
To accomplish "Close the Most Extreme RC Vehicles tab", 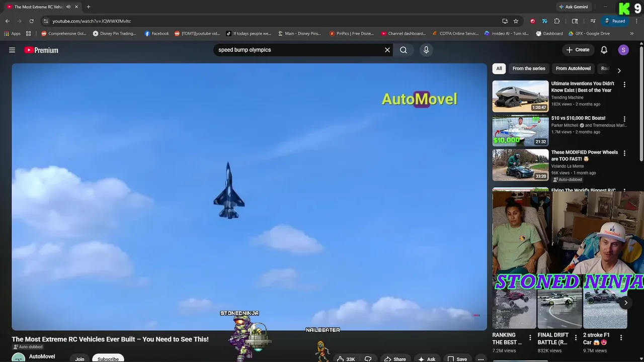I will [76, 7].
